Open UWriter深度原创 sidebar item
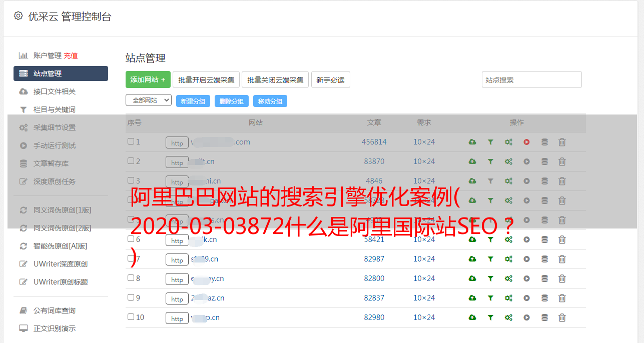The width and height of the screenshot is (644, 343). point(61,264)
